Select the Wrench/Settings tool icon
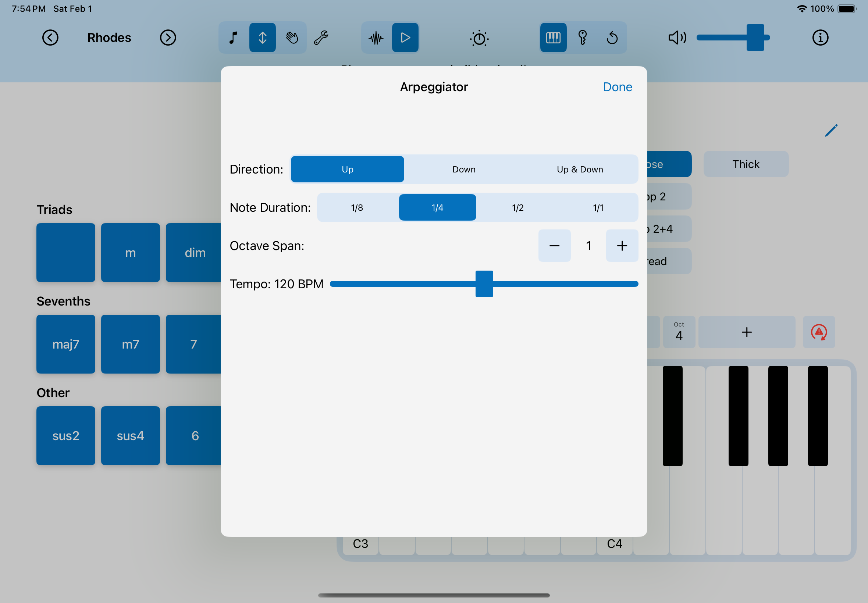 point(323,37)
